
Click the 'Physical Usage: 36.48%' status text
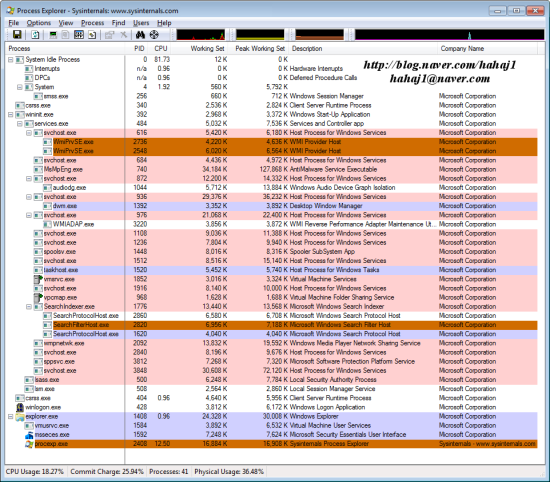[229, 471]
